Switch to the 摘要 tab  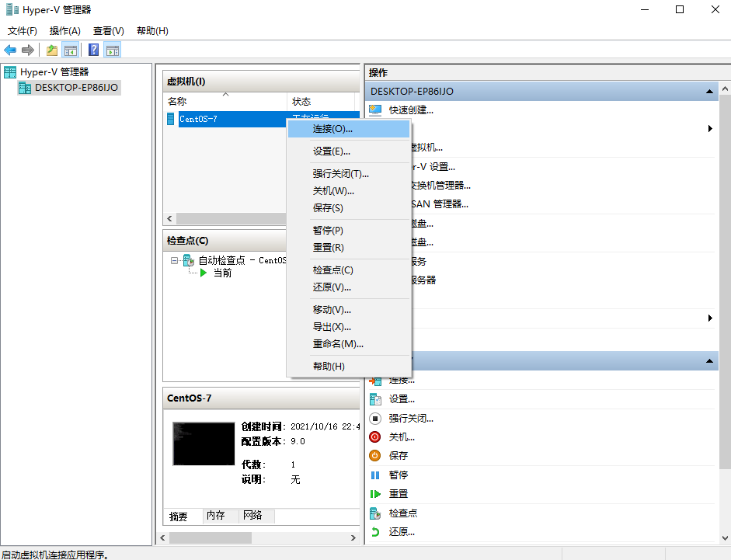pyautogui.click(x=183, y=517)
